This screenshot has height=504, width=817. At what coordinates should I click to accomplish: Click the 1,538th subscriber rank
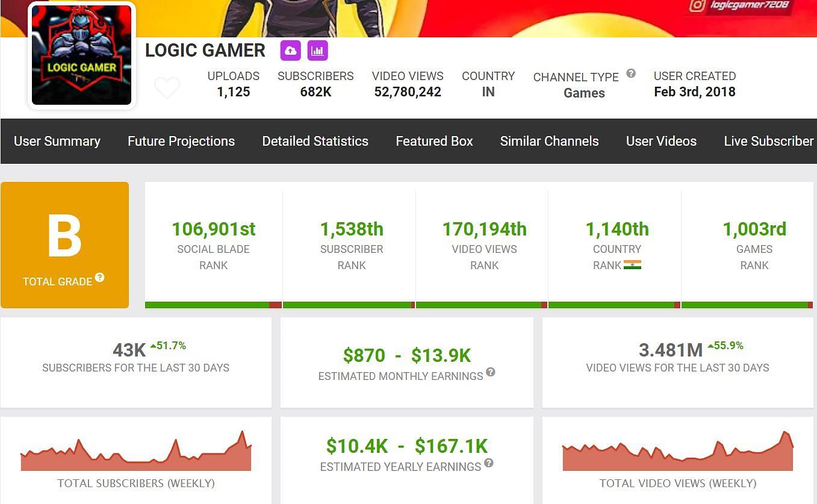click(352, 229)
